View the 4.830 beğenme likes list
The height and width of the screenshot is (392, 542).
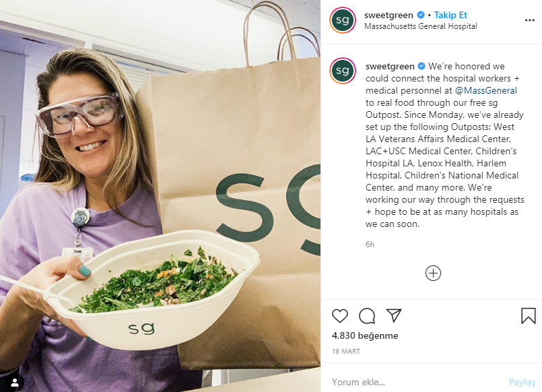tap(365, 335)
